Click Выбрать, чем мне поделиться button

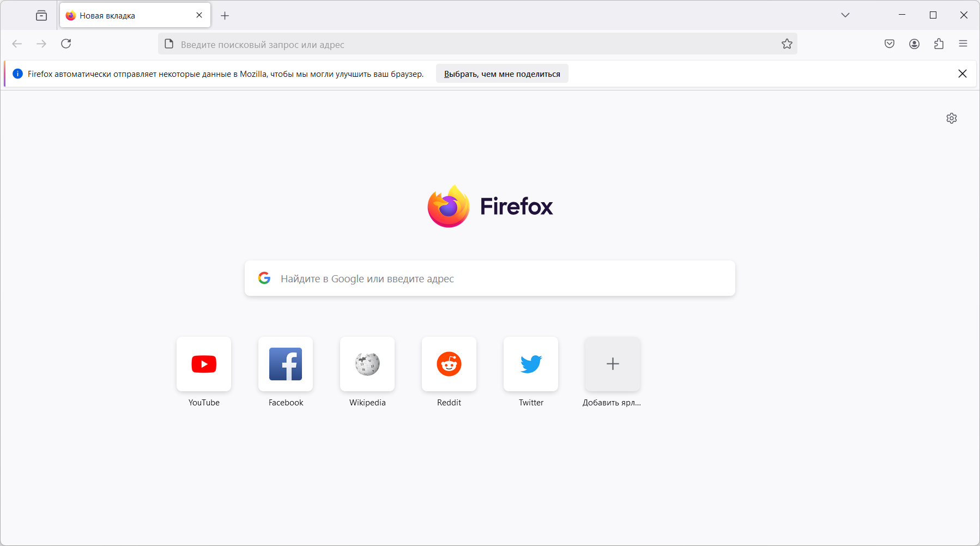[502, 74]
